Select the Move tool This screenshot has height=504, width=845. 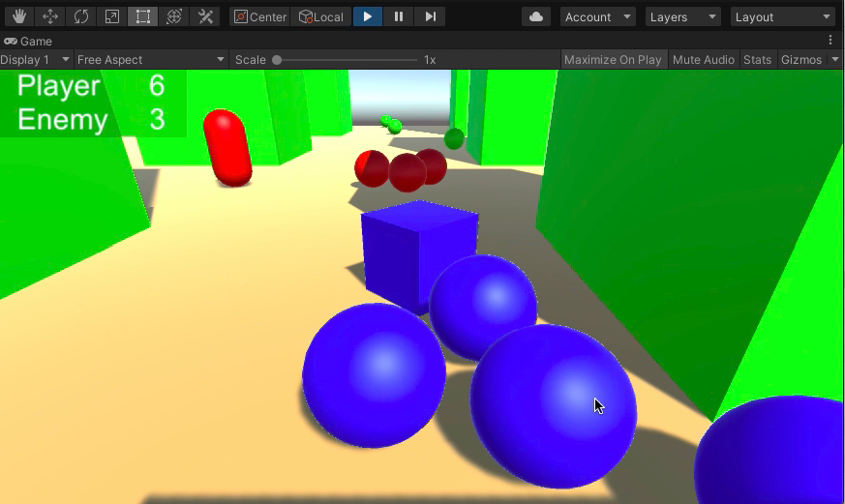coord(50,16)
